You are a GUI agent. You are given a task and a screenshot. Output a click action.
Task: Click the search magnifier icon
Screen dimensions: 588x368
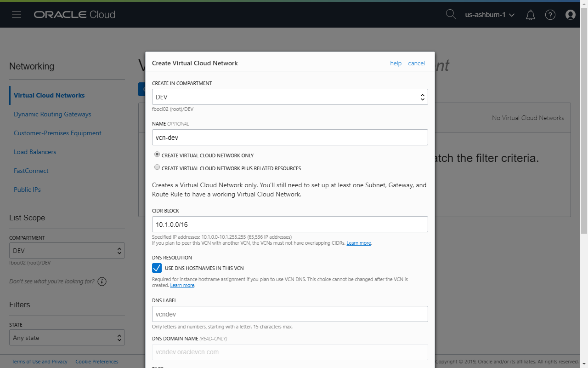pyautogui.click(x=451, y=14)
